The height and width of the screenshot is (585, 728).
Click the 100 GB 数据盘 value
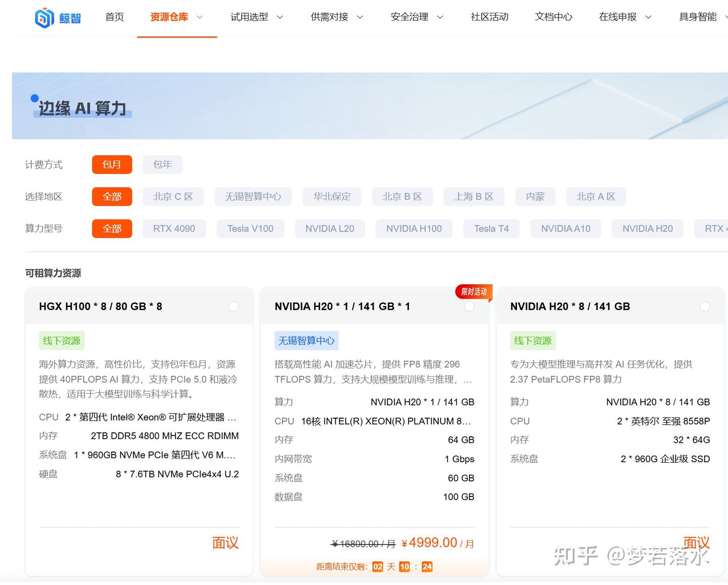pyautogui.click(x=459, y=497)
